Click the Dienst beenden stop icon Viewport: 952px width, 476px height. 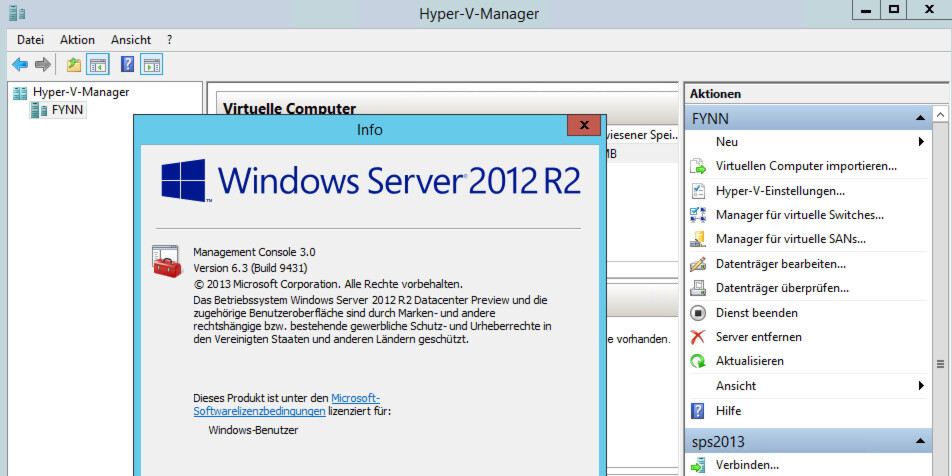coord(698,313)
